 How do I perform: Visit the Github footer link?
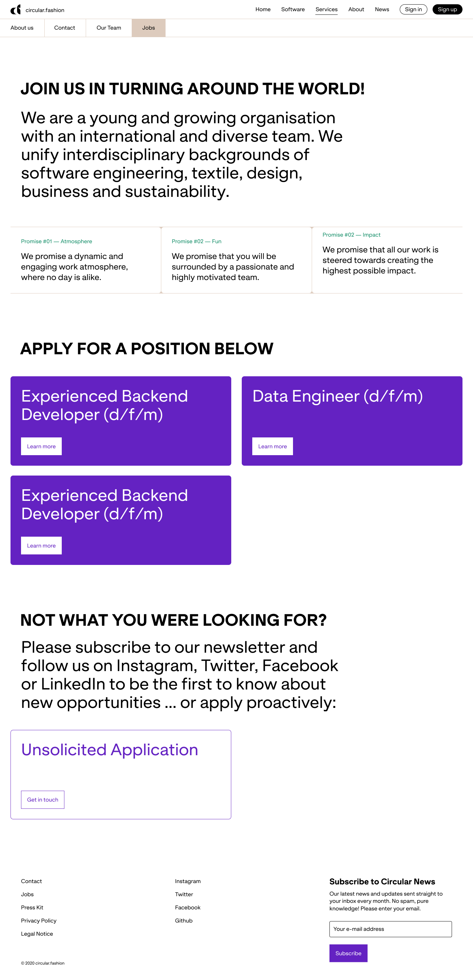point(184,921)
